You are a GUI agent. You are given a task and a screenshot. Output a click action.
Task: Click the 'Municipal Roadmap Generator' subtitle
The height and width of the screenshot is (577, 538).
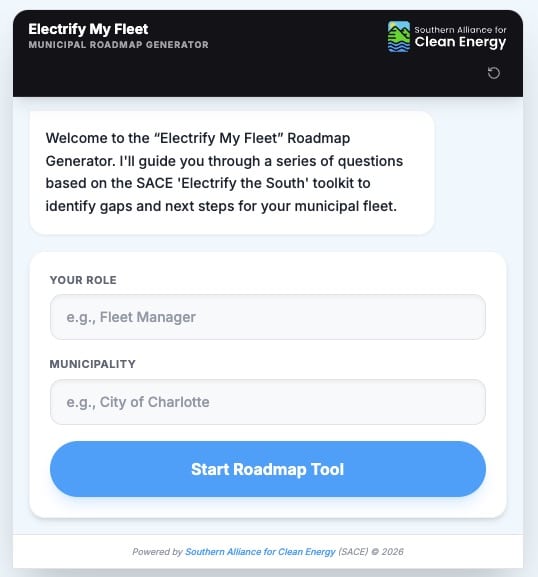(x=118, y=45)
